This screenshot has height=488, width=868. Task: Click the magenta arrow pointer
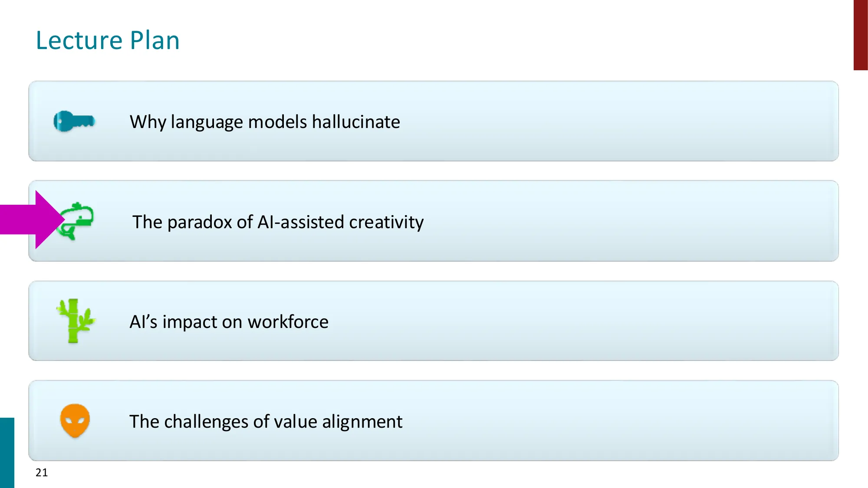(30, 219)
